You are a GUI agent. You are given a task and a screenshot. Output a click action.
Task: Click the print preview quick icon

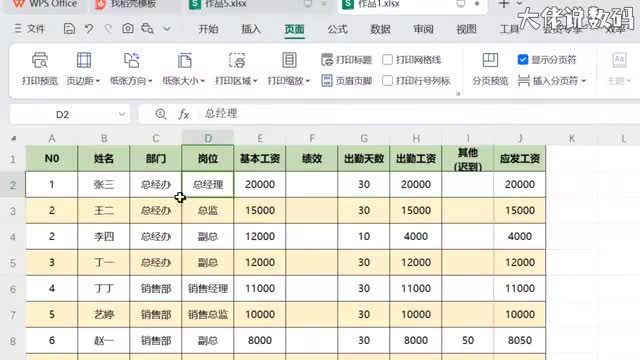[147, 29]
